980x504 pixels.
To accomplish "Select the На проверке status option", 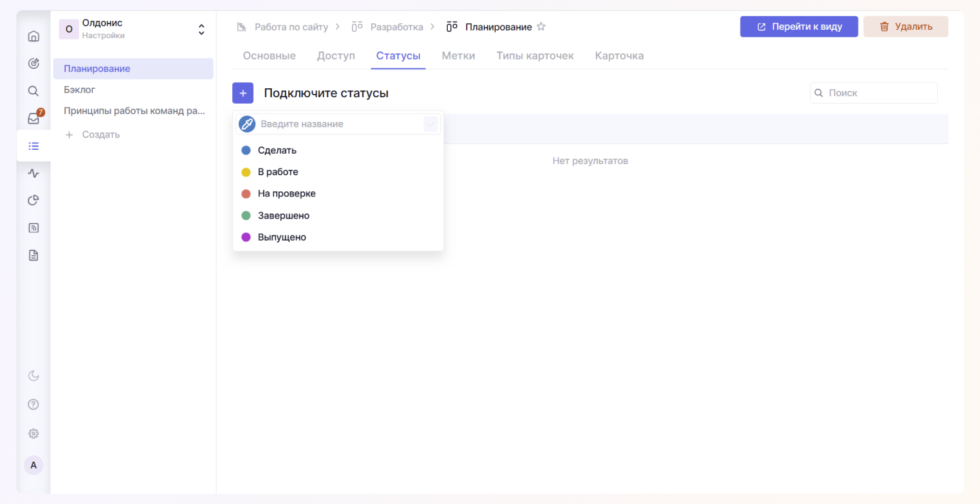I will [x=286, y=194].
